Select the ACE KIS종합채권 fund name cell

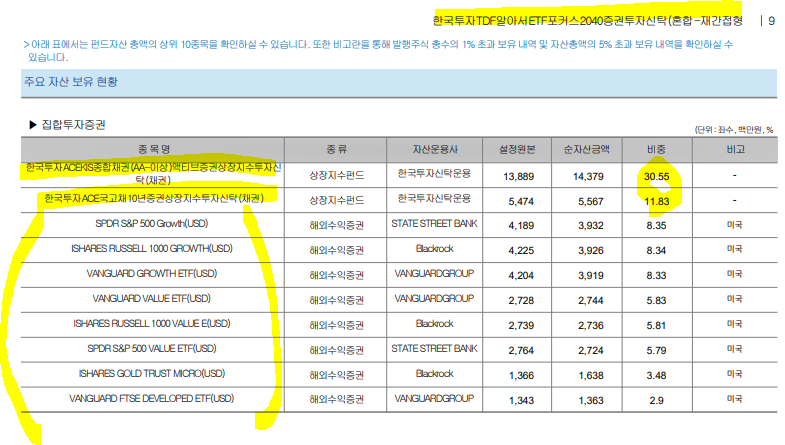click(x=153, y=174)
